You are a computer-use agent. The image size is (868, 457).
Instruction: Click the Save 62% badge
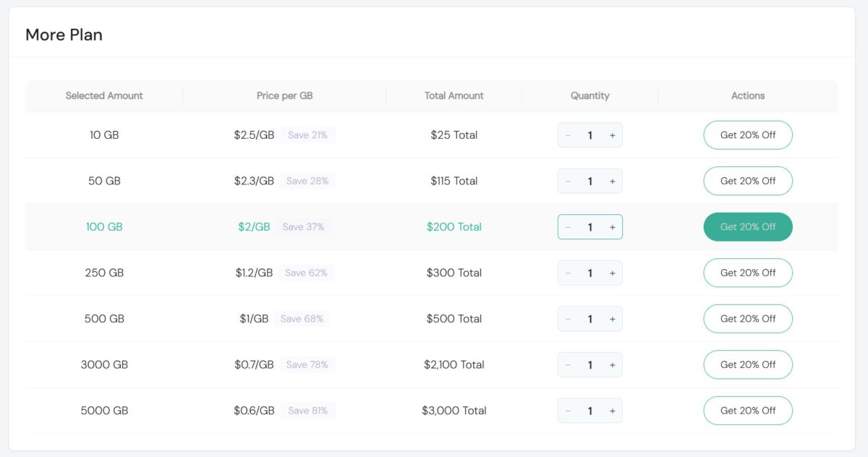click(x=306, y=273)
